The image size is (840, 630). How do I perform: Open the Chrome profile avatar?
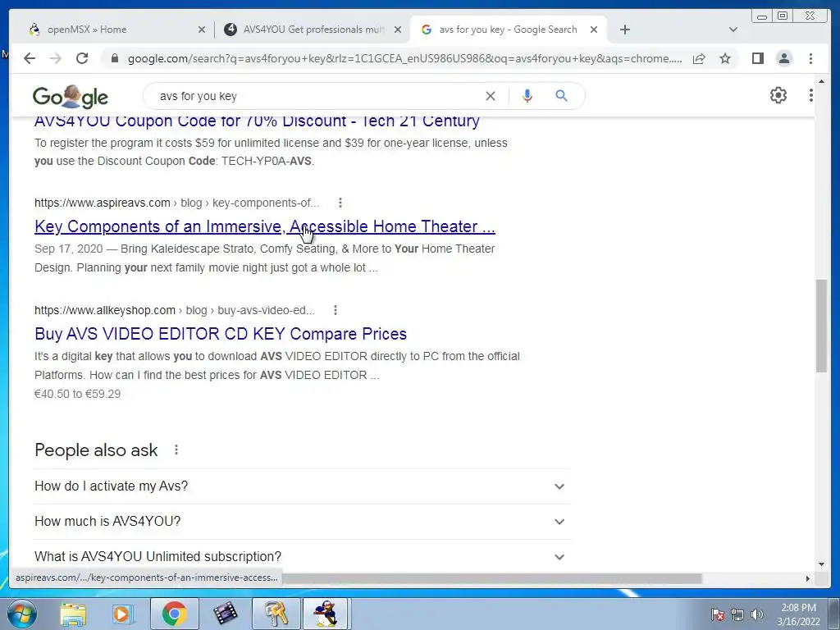pos(784,58)
